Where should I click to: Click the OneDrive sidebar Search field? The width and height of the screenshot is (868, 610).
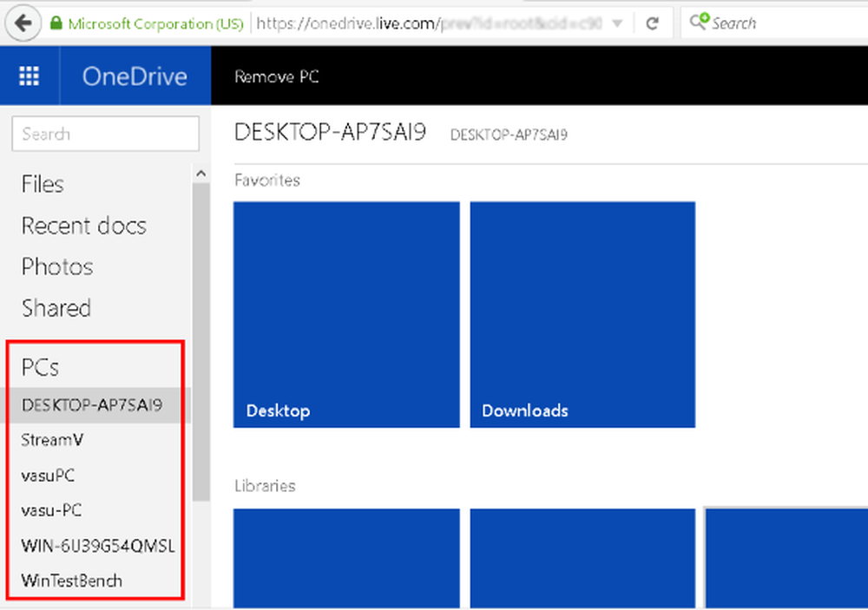click(105, 134)
